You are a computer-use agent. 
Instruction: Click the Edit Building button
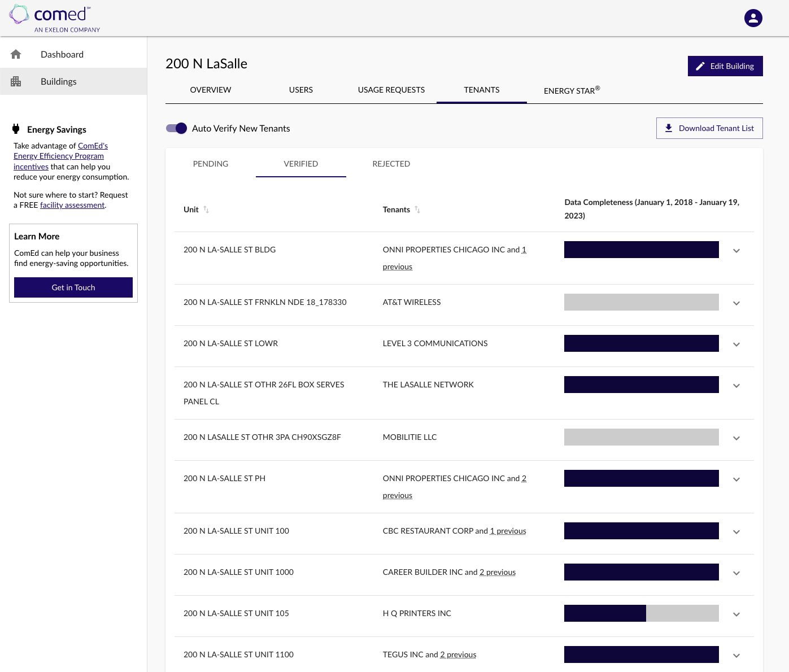click(725, 66)
